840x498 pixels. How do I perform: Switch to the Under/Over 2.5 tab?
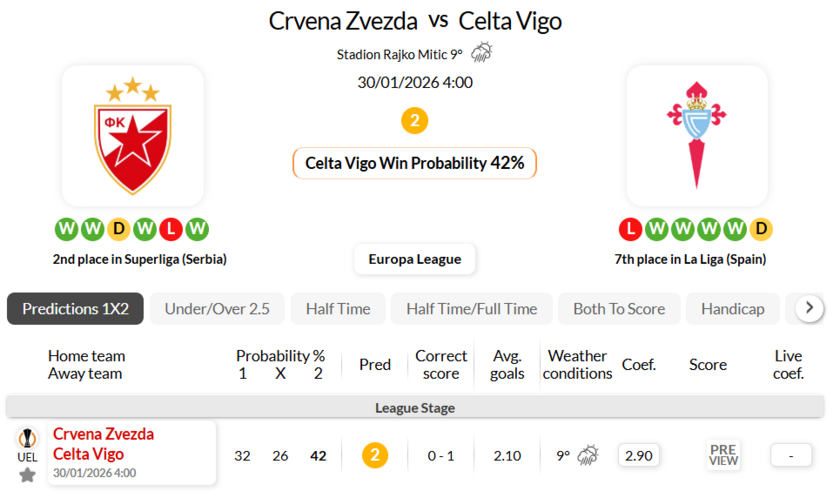click(217, 309)
